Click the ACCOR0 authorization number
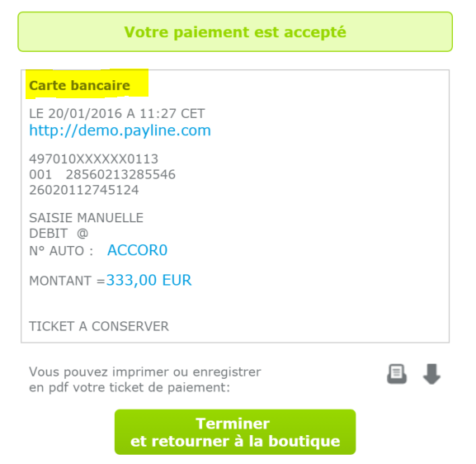The height and width of the screenshot is (464, 476). 137,250
